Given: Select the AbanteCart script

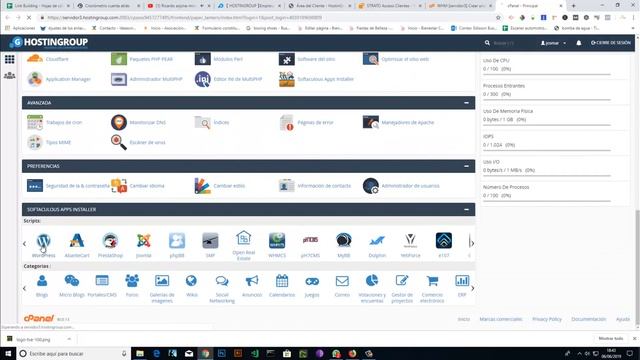Looking at the screenshot, I should point(77,244).
